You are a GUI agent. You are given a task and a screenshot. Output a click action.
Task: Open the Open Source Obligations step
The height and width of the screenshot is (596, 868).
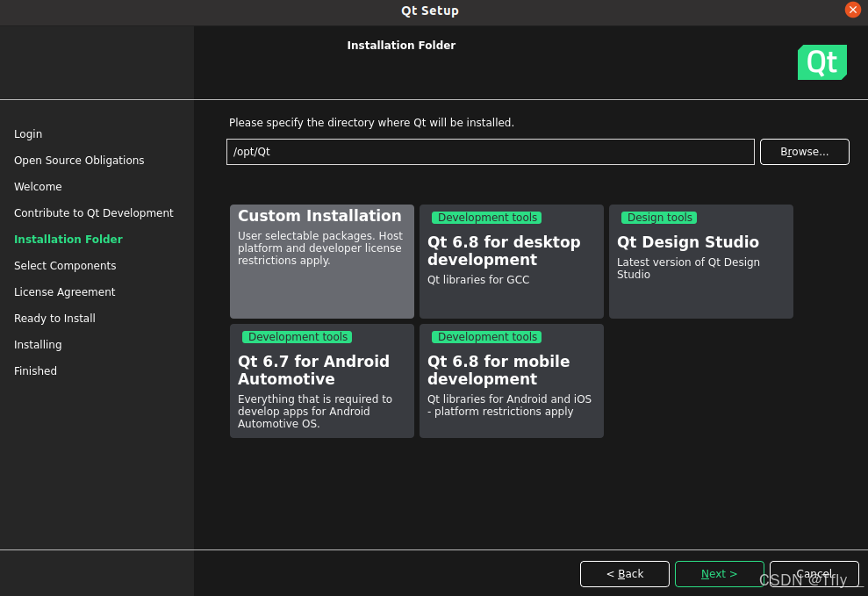tap(79, 161)
